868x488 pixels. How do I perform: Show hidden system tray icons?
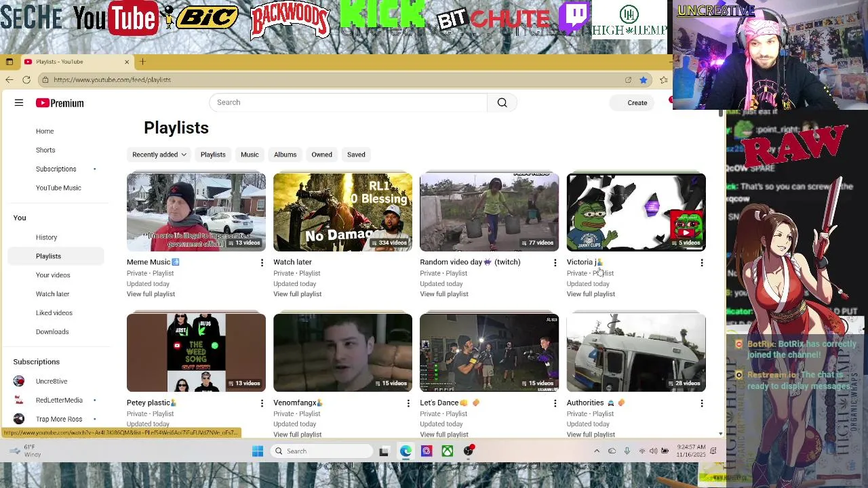(x=597, y=451)
